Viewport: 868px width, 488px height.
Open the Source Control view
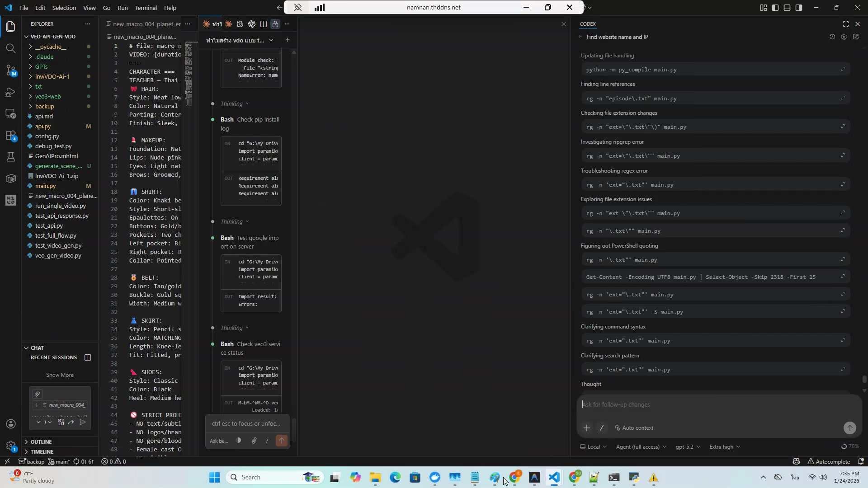click(10, 70)
